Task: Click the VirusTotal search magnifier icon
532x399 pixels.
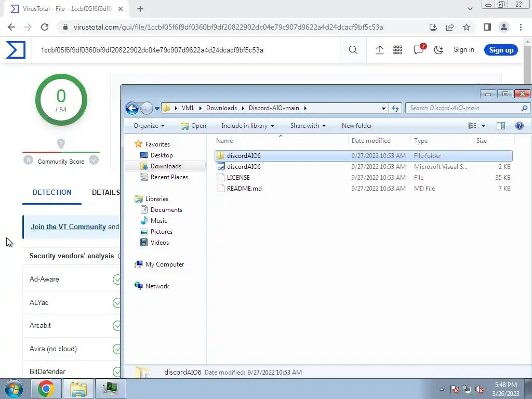Action: click(353, 50)
